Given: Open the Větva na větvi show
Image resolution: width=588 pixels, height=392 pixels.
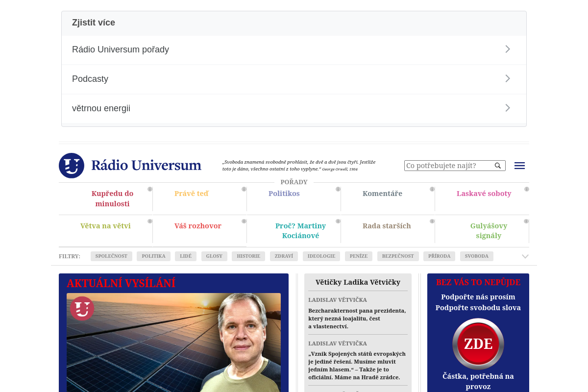Looking at the screenshot, I should (105, 226).
